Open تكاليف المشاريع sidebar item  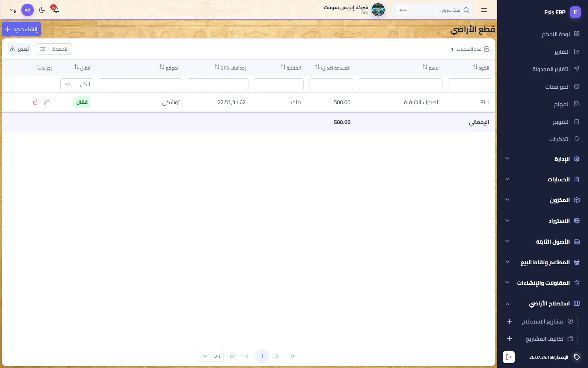(549, 339)
